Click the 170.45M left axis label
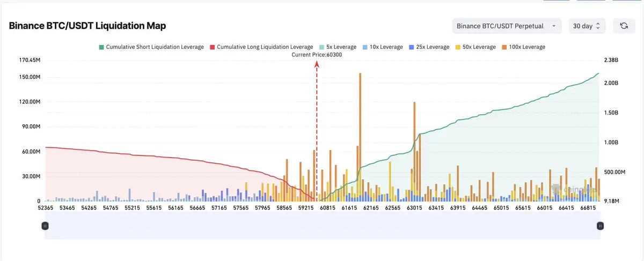Viewport: 644px width, 261px height. pyautogui.click(x=30, y=60)
